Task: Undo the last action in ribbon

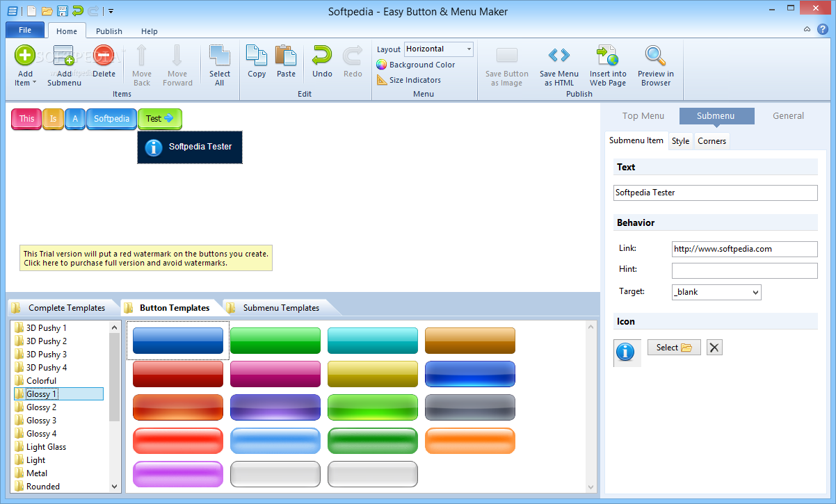Action: 322,55
